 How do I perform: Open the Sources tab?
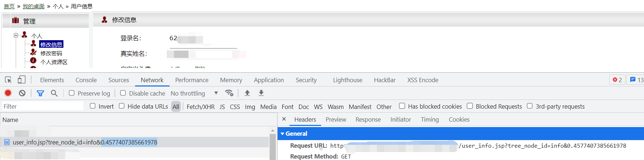119,80
